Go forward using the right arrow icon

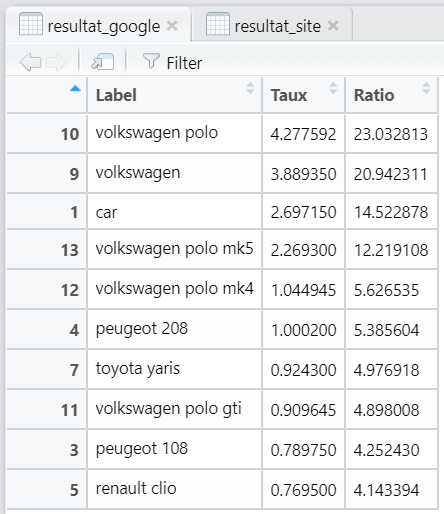click(x=56, y=62)
